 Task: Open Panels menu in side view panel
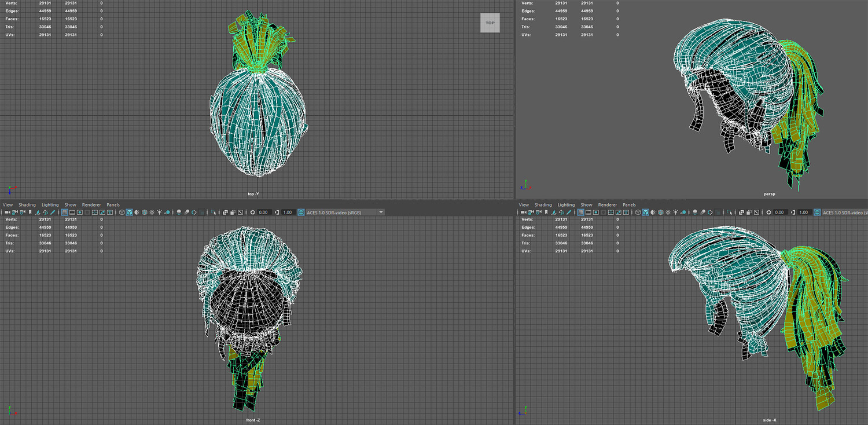click(x=629, y=205)
